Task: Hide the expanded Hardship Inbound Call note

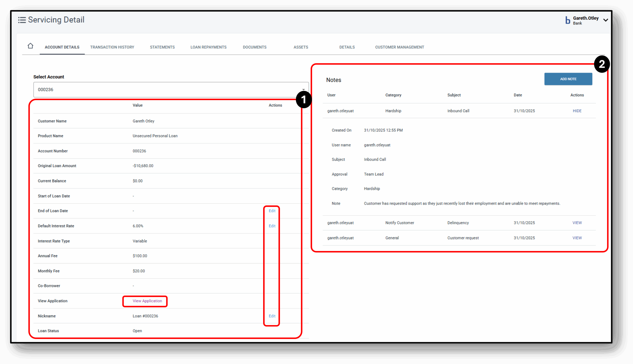Action: click(x=577, y=111)
